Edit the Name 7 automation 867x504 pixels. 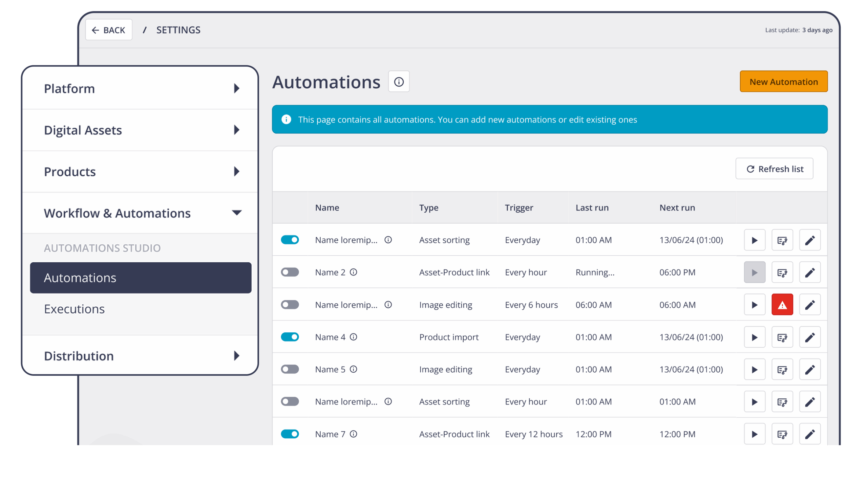(x=809, y=434)
